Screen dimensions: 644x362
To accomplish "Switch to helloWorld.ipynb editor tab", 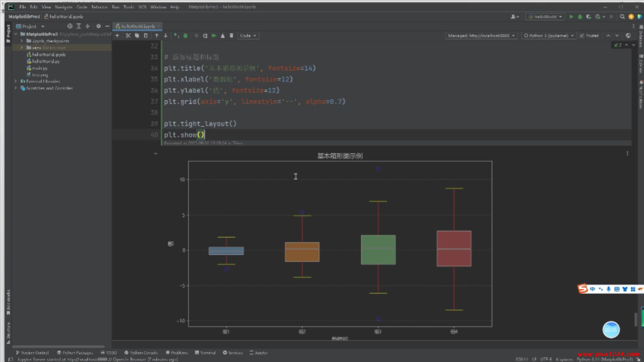I will pyautogui.click(x=138, y=26).
